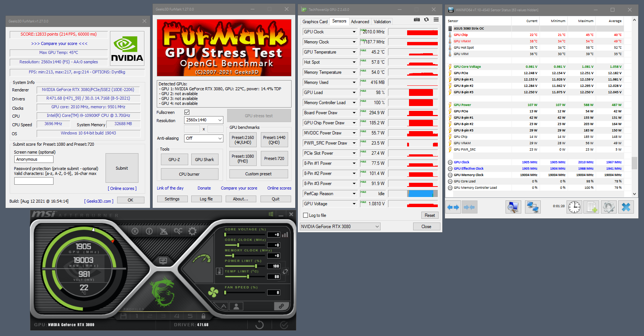Viewport: 644px width, 336px height.
Task: Select Afterburner profile slot 5
Action: pyautogui.click(x=190, y=316)
